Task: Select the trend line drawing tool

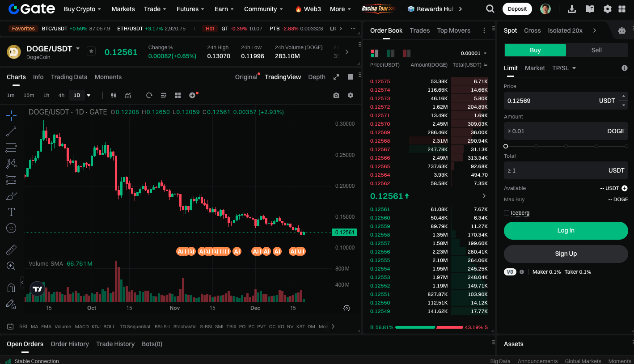Action: (x=11, y=131)
